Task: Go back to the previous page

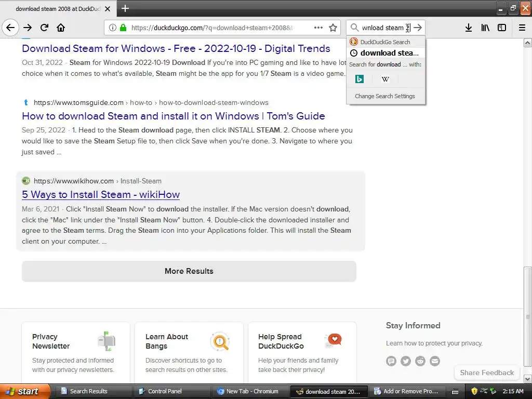Action: tap(10, 28)
